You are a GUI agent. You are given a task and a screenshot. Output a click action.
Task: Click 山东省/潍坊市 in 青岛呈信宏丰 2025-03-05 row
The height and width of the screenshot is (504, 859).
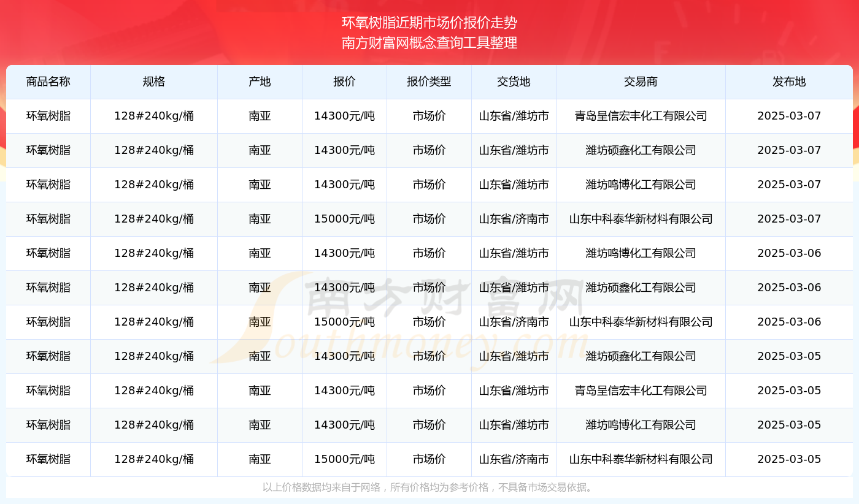click(514, 391)
